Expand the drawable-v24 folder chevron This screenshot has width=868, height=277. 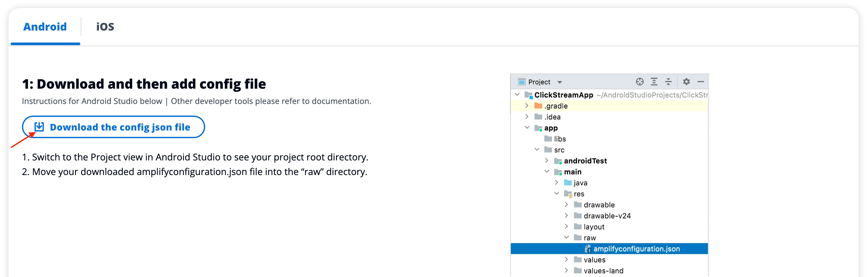[566, 215]
